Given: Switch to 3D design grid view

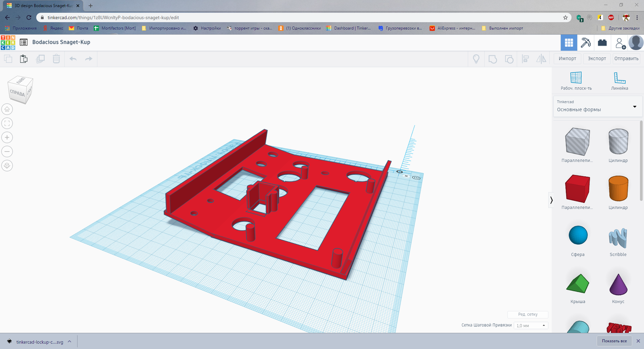Looking at the screenshot, I should pyautogui.click(x=569, y=43).
